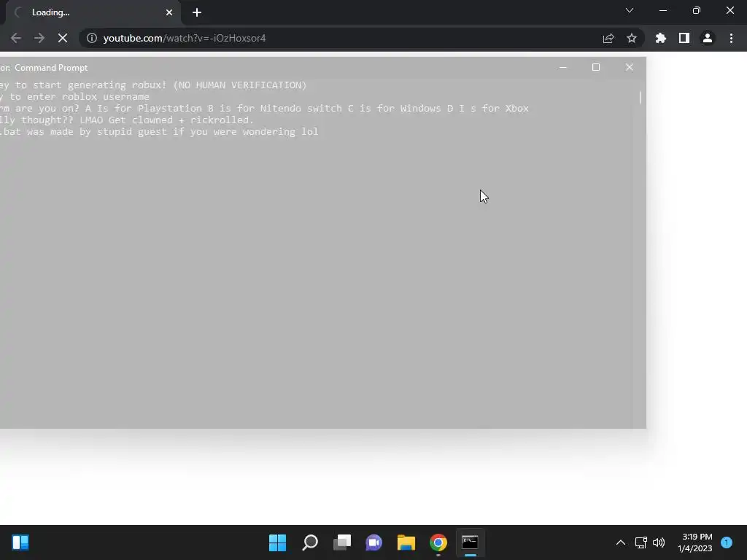The width and height of the screenshot is (747, 560).
Task: Stop loading the page
Action: 63,38
